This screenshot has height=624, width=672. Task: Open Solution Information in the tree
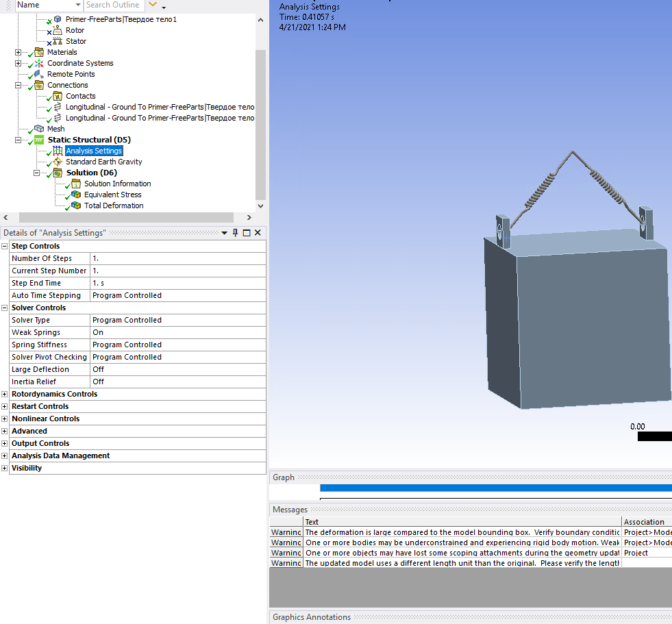coord(117,184)
